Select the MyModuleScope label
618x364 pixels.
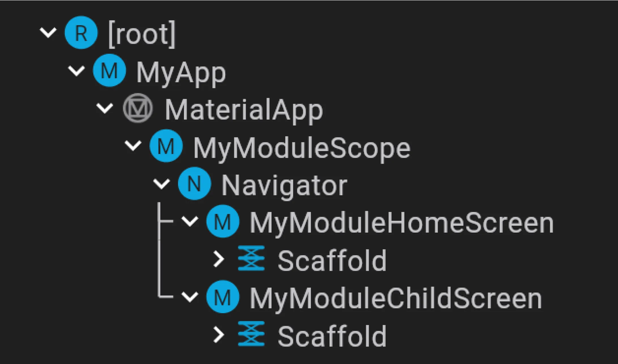point(302,148)
